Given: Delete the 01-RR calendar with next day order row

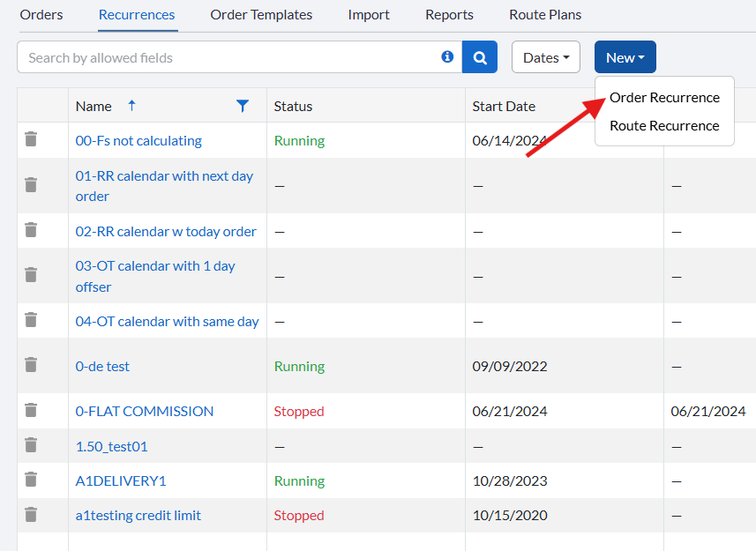Looking at the screenshot, I should 31,184.
